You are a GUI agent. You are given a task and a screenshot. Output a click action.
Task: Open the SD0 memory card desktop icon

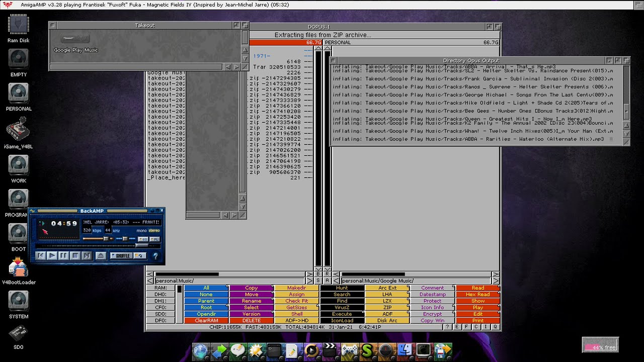tap(19, 333)
